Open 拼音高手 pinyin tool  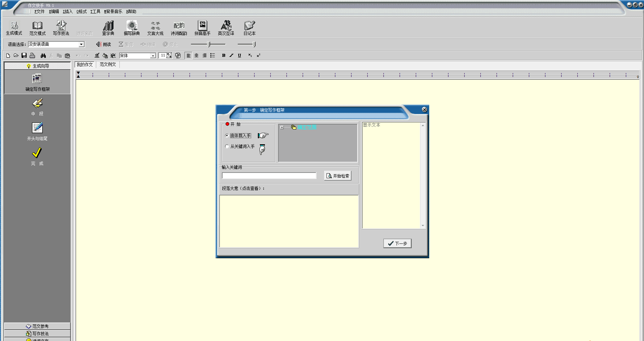coord(202,28)
